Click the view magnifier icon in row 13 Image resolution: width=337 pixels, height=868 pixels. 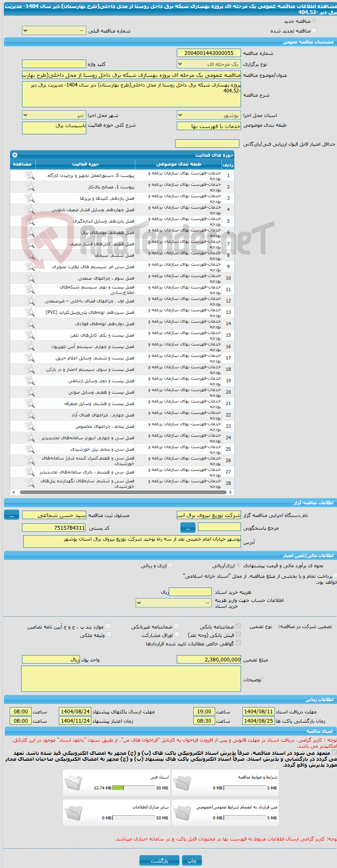click(x=30, y=312)
